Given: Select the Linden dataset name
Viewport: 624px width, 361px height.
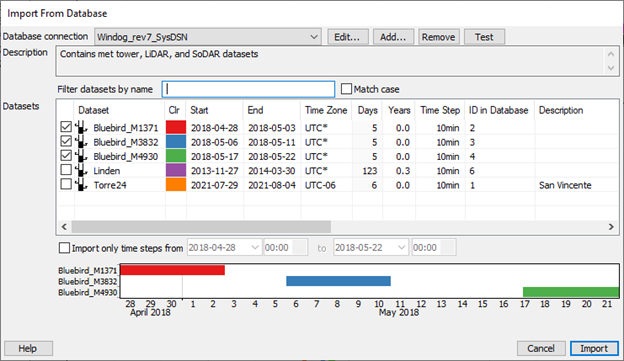Looking at the screenshot, I should [x=107, y=171].
